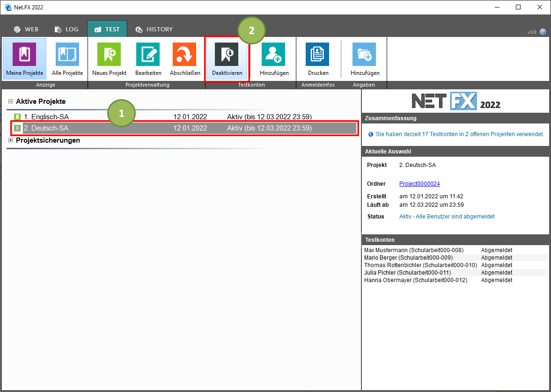Switch to the WEB tab

[26, 29]
